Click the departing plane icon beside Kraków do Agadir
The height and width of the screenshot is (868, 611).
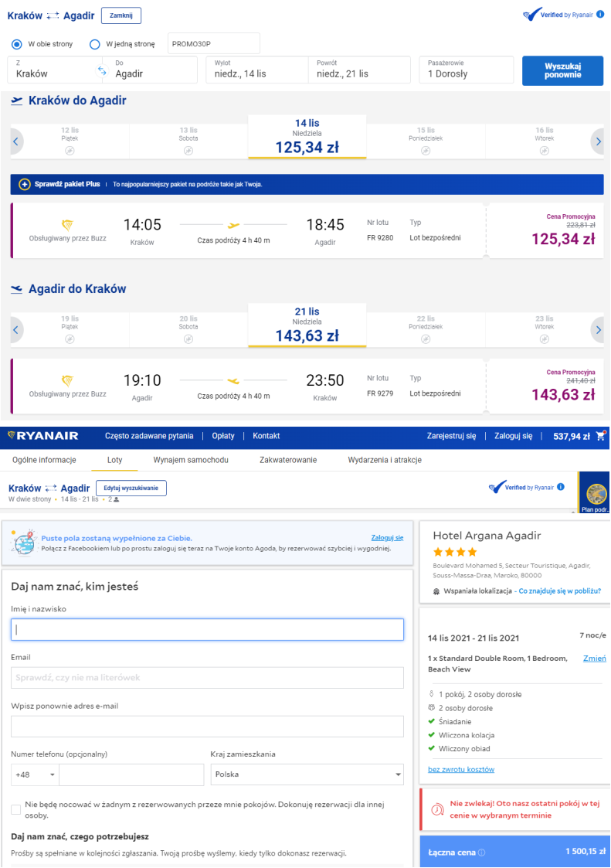coord(16,100)
